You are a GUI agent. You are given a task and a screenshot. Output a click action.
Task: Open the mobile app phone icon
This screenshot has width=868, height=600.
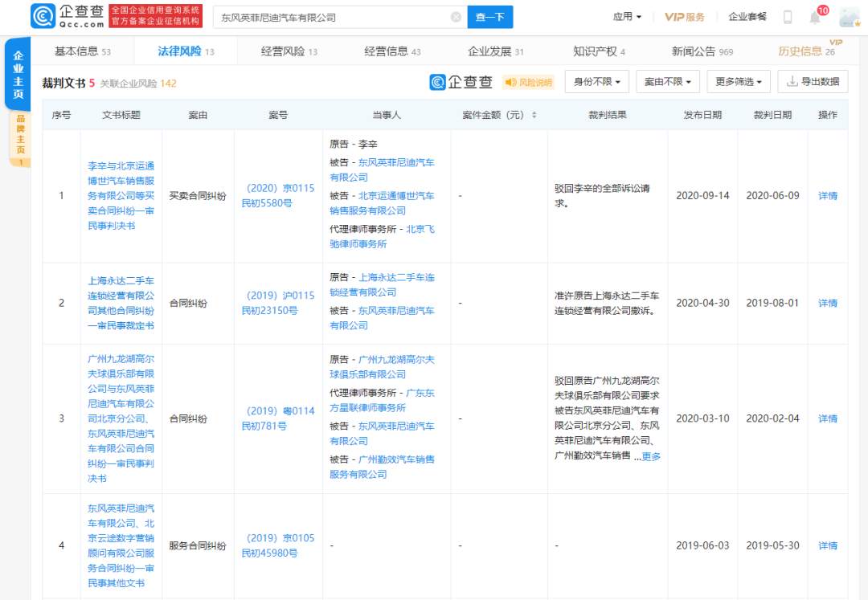(787, 17)
